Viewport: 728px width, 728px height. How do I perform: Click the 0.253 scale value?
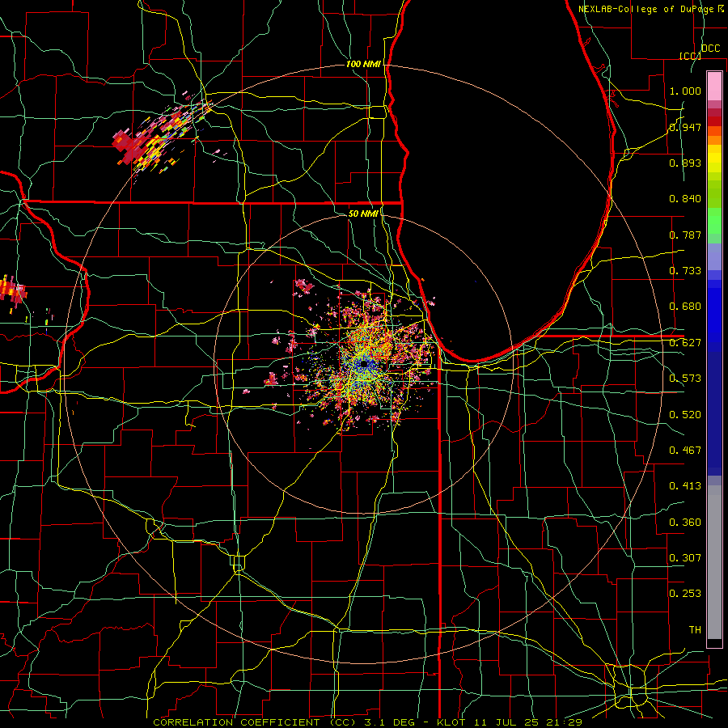coord(685,594)
